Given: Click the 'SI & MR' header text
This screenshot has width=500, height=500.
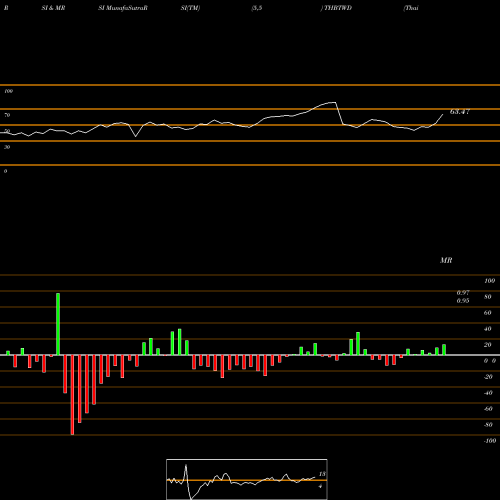Looking at the screenshot, I should 53,8.
